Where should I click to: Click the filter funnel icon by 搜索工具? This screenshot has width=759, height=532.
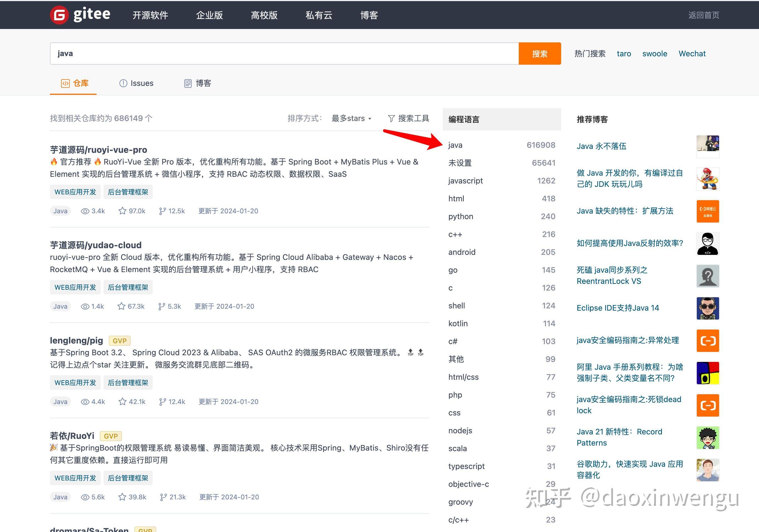click(391, 119)
